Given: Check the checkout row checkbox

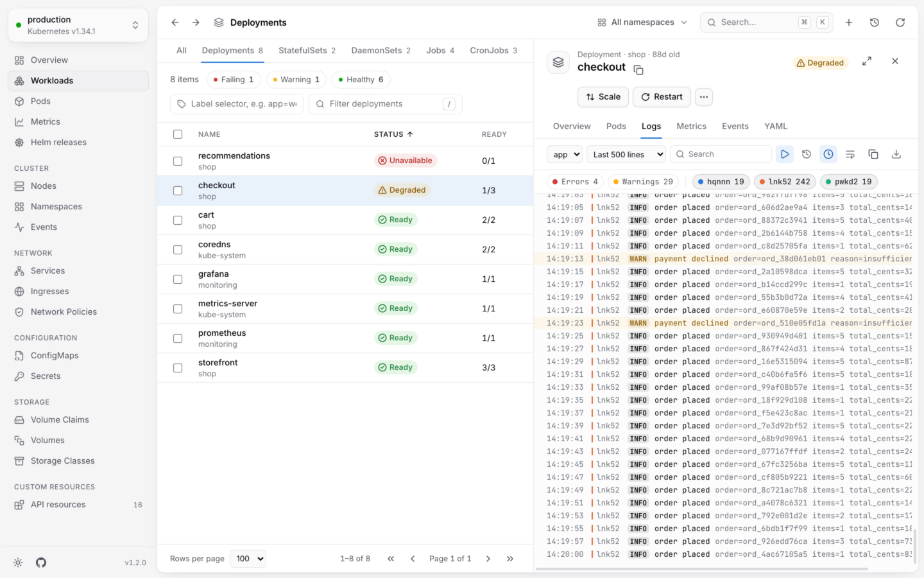Looking at the screenshot, I should pyautogui.click(x=178, y=191).
